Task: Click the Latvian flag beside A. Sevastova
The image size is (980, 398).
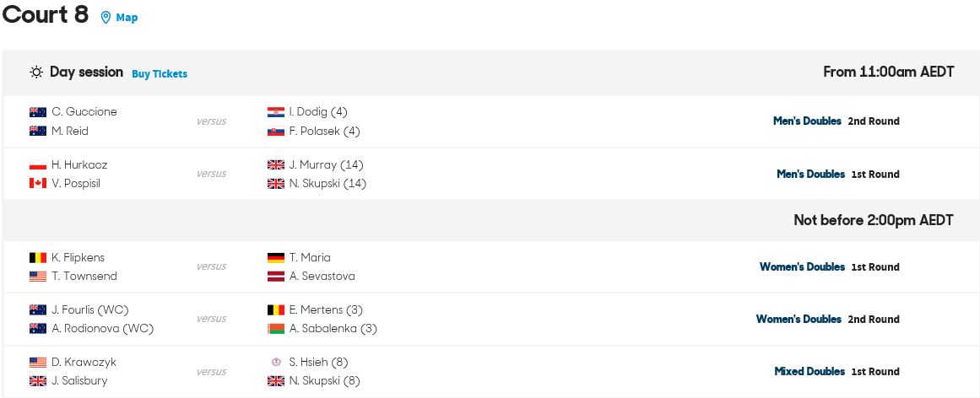Action: click(x=276, y=277)
